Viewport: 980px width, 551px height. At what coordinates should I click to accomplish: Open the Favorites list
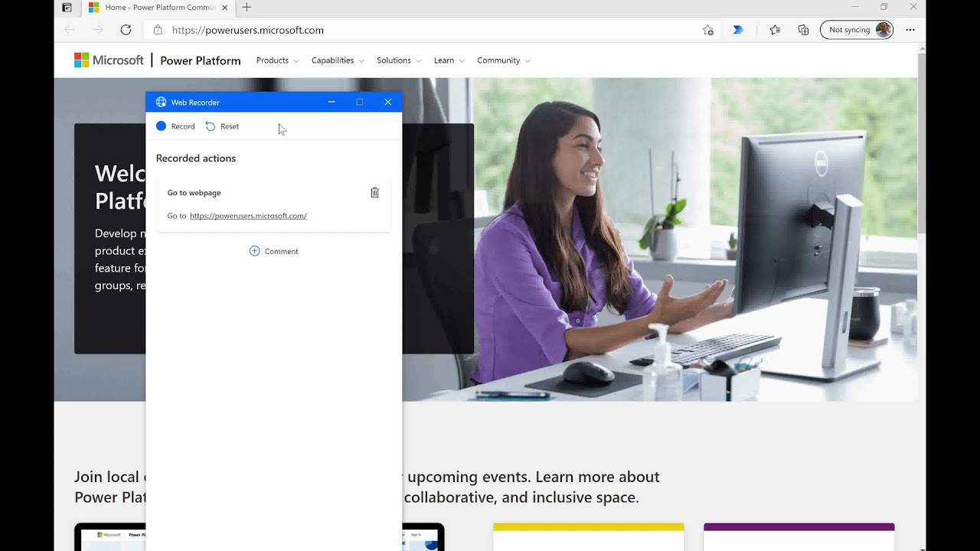click(775, 30)
